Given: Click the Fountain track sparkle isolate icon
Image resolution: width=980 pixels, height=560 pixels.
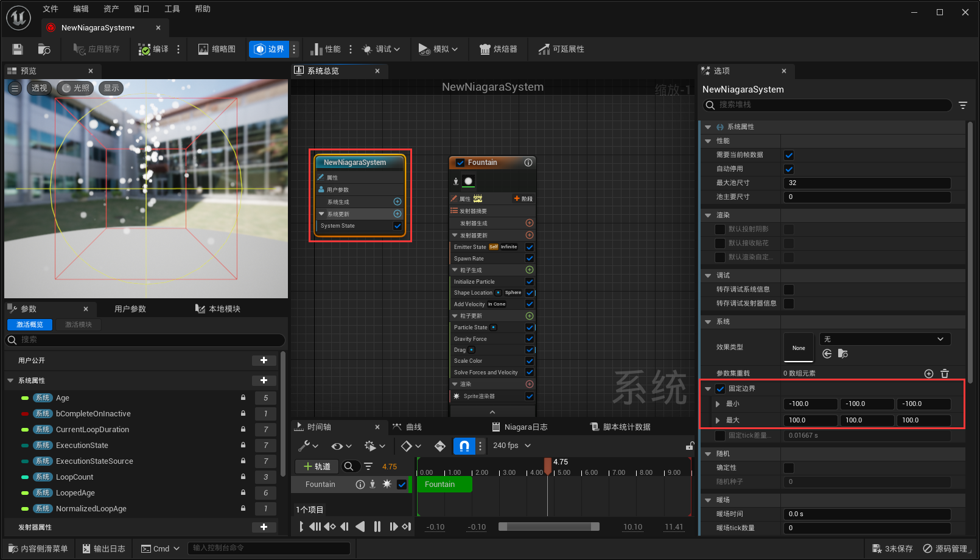Looking at the screenshot, I should (x=387, y=485).
